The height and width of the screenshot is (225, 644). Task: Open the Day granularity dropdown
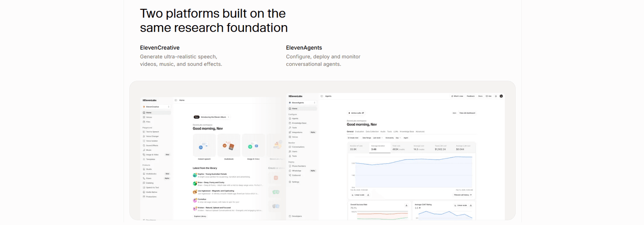(398, 138)
